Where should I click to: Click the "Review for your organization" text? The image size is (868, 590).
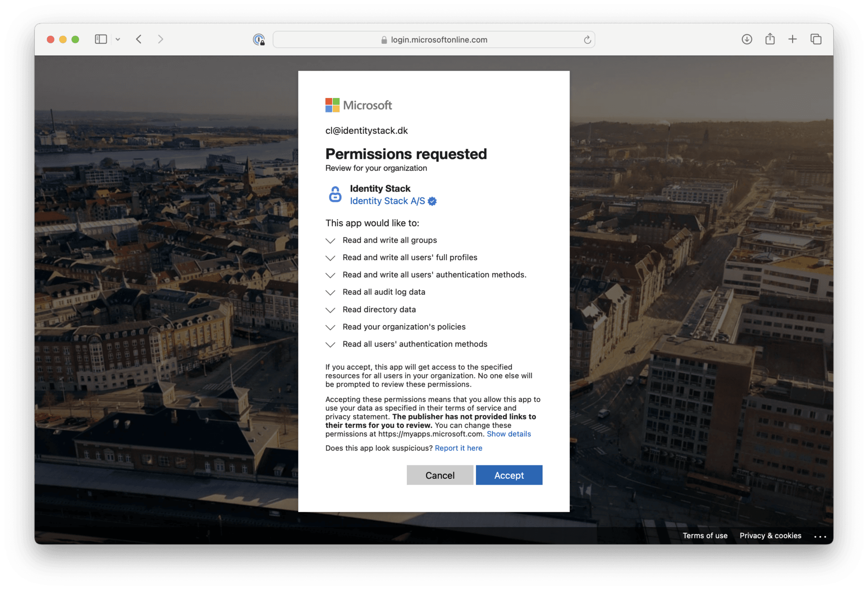[376, 168]
